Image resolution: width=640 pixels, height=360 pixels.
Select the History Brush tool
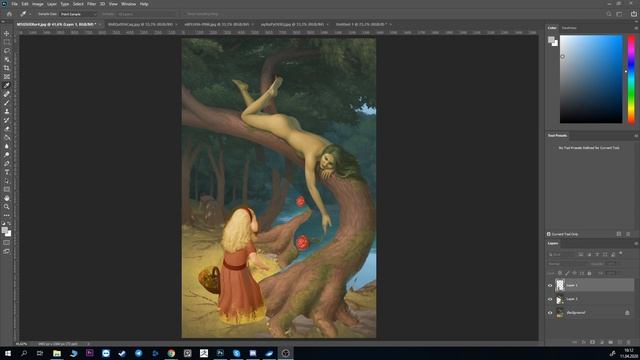[7, 120]
